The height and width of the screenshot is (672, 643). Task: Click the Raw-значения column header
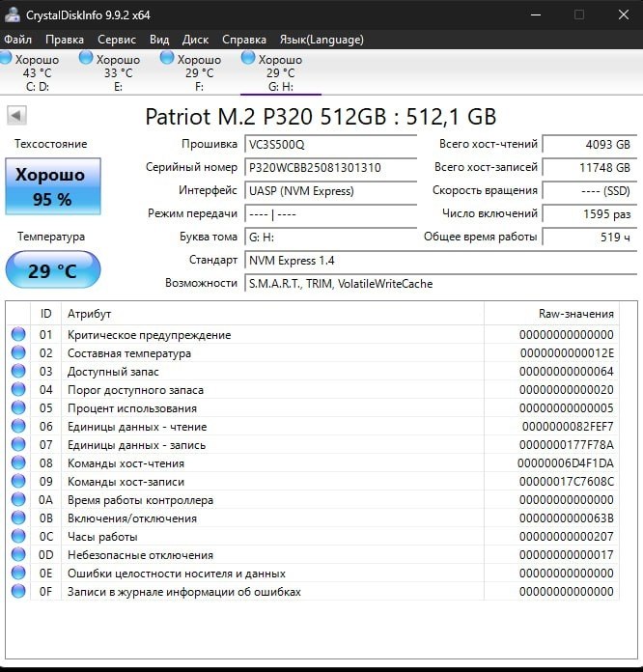551,314
